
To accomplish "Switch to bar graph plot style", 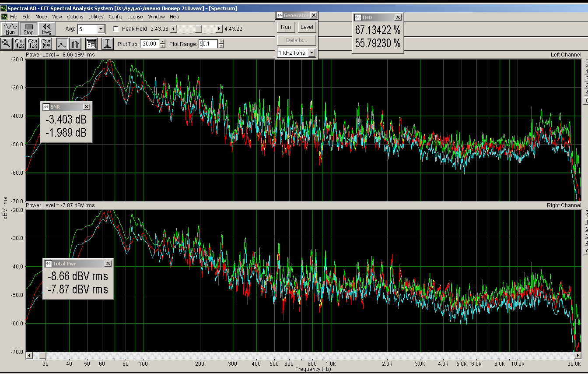I will click(75, 43).
